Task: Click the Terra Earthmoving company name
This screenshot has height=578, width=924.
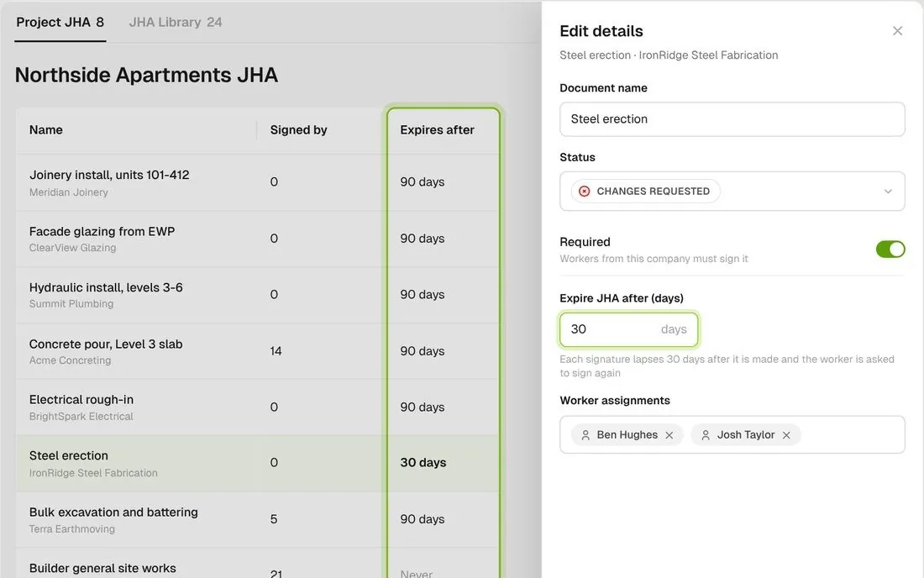Action: (x=72, y=529)
